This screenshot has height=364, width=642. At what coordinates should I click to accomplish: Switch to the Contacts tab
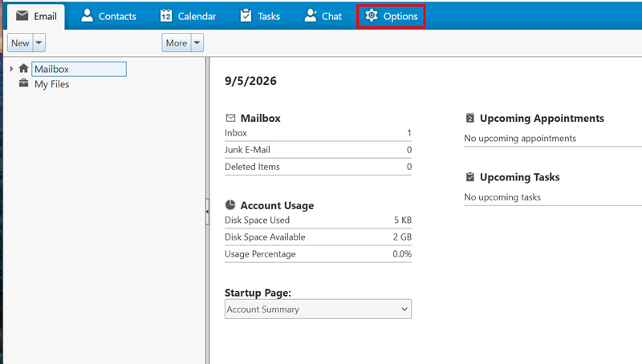[108, 16]
